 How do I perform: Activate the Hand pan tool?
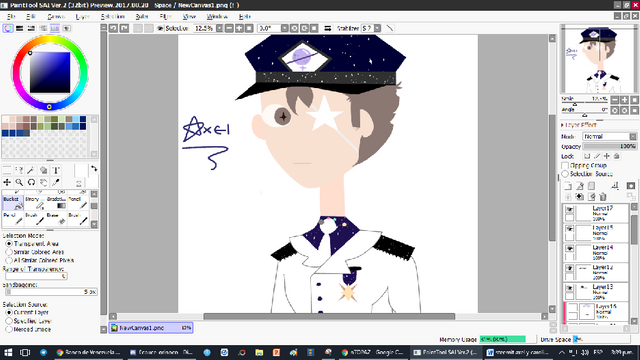[x=43, y=182]
